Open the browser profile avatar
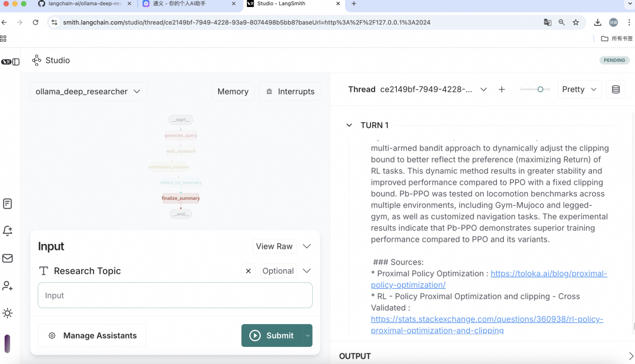 pos(613,22)
